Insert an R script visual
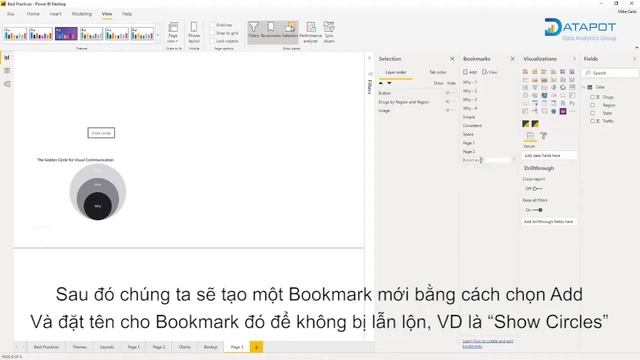640x360 pixels. (563, 103)
